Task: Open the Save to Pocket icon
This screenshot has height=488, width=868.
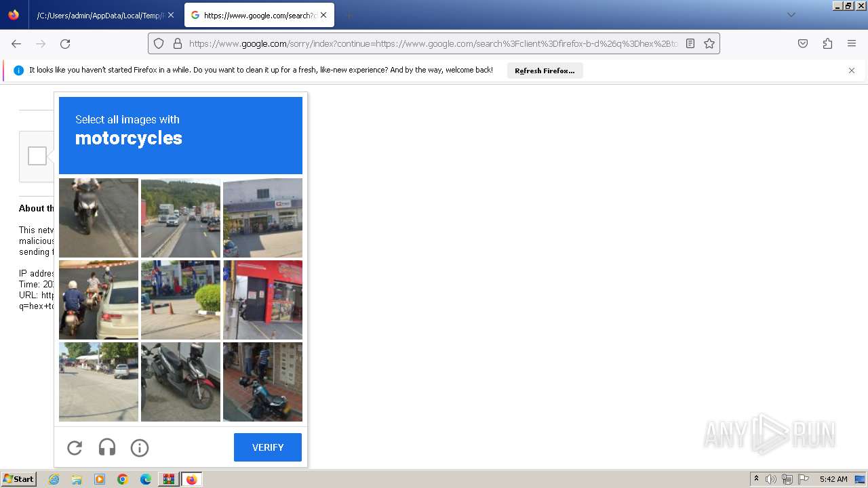Action: pos(803,43)
